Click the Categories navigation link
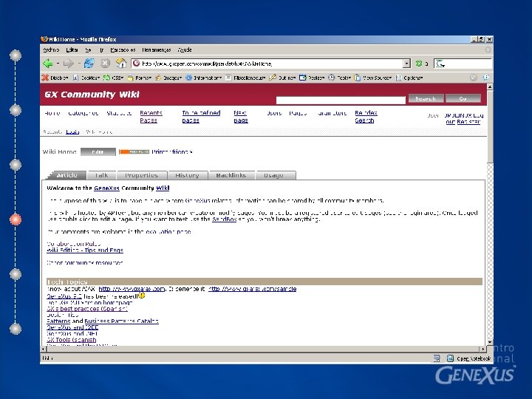Screen dimensions: 532x399 coord(83,113)
